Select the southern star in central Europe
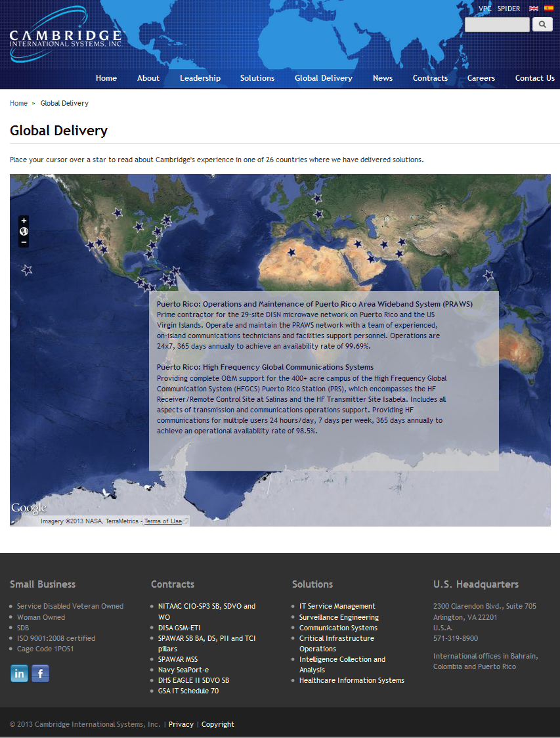The image size is (560, 738). 318,214
